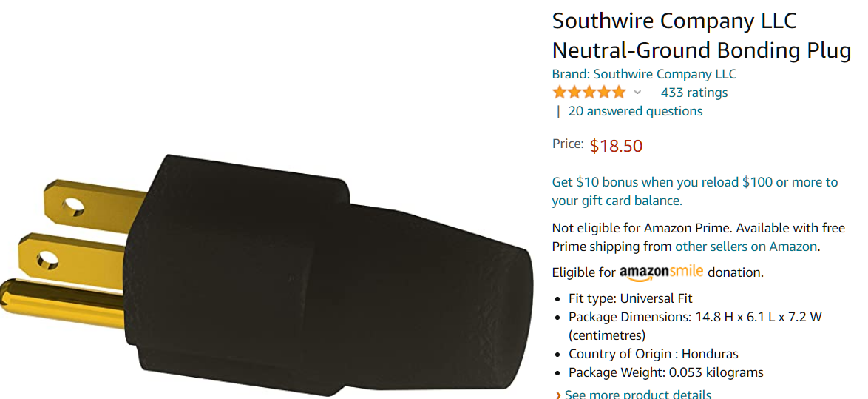Click the Fit type: Universal Fit bullet

click(x=630, y=298)
